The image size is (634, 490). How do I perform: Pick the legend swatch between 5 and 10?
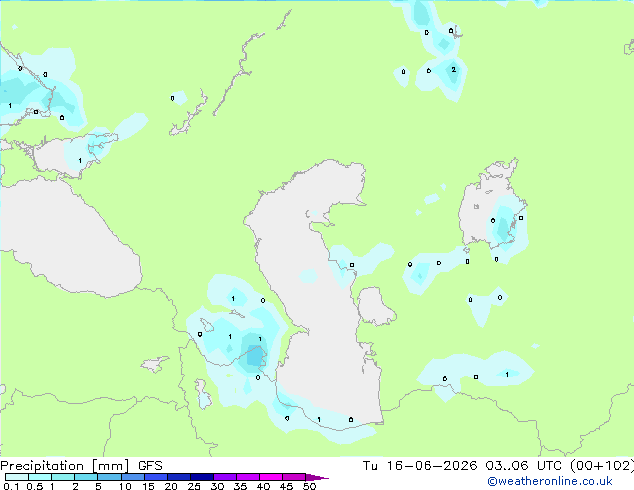109,477
